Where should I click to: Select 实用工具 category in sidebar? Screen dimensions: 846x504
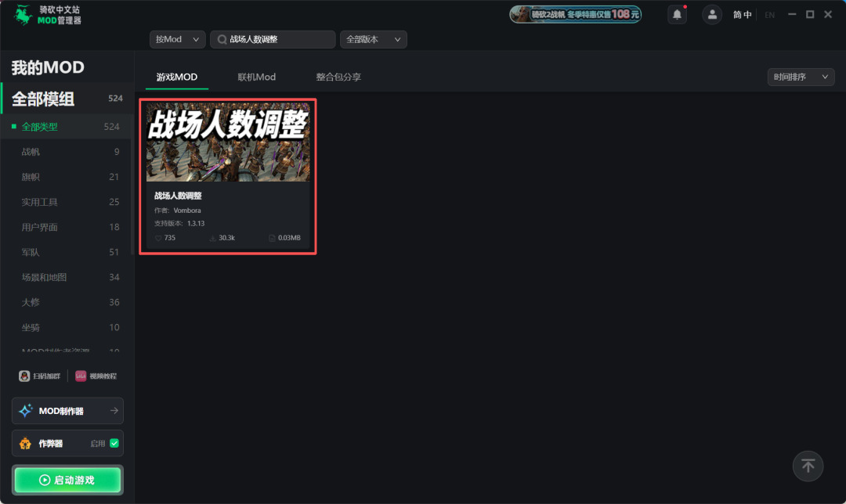tap(39, 202)
